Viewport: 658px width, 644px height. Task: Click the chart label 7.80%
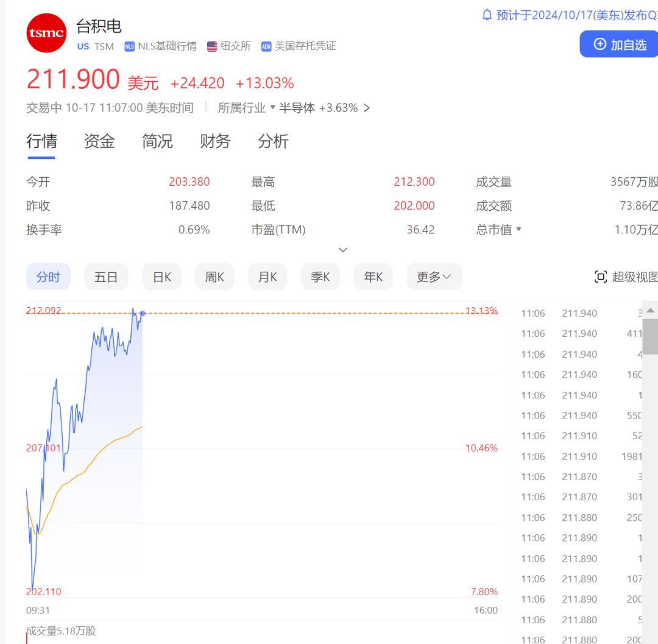pos(484,592)
